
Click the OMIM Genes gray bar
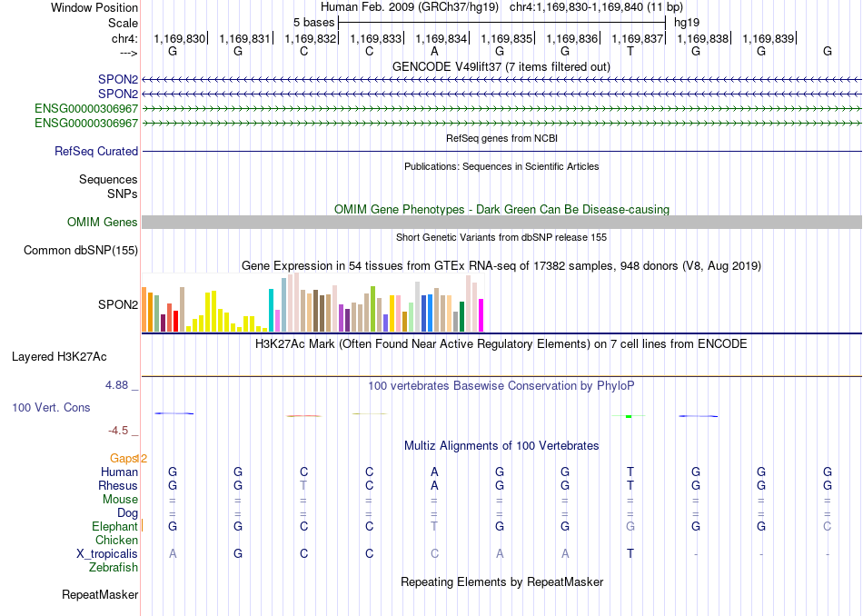point(501,223)
